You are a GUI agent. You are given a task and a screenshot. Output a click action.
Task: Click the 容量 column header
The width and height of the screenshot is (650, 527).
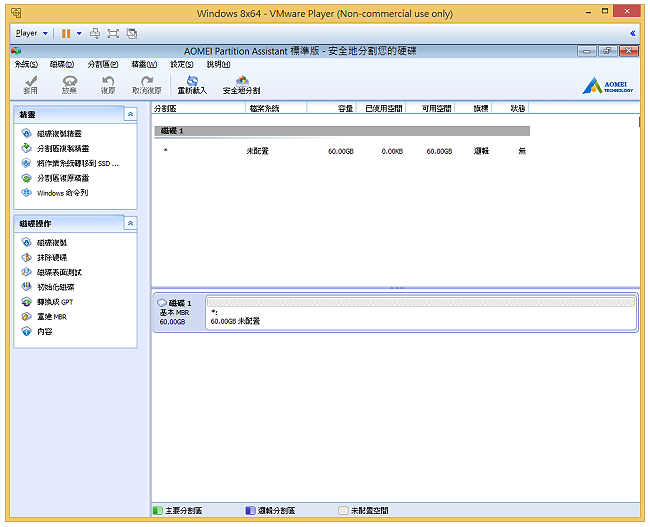pyautogui.click(x=332, y=109)
